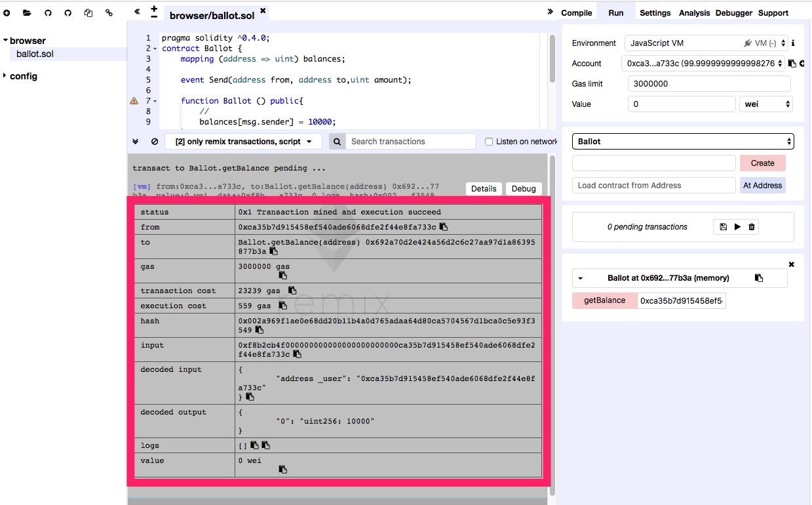Image resolution: width=812 pixels, height=505 pixels.
Task: Delete pending transactions with trash icon
Action: 752,227
